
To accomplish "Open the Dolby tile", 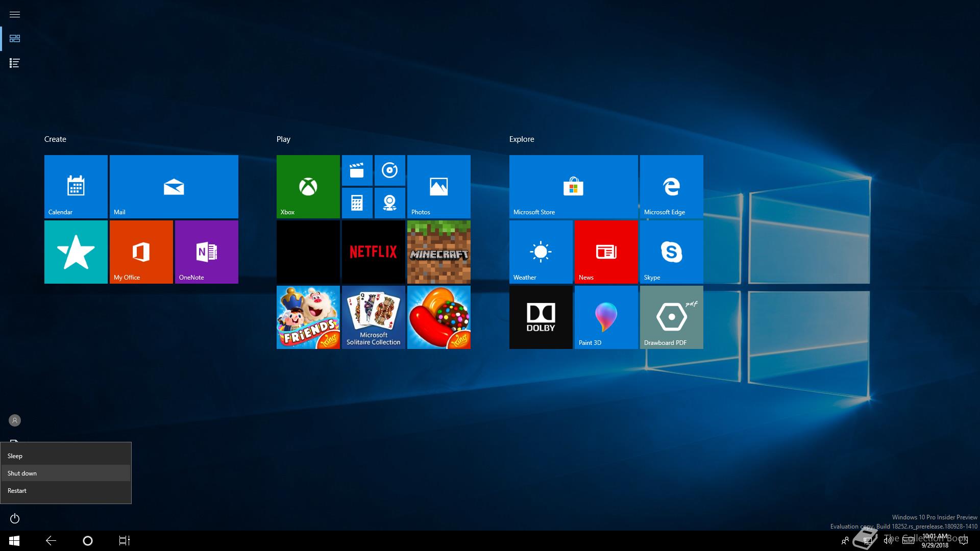I will [x=541, y=317].
